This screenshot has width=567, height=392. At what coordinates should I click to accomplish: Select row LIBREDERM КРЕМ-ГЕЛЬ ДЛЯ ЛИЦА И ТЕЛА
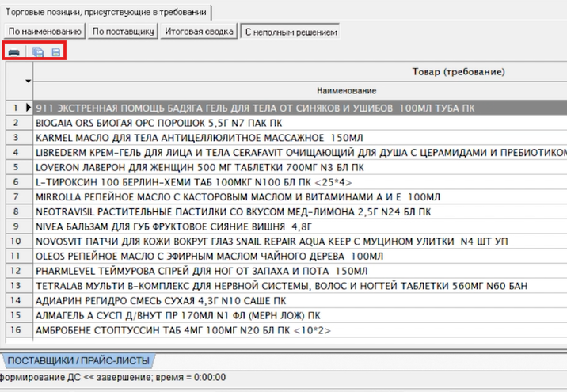click(x=300, y=153)
